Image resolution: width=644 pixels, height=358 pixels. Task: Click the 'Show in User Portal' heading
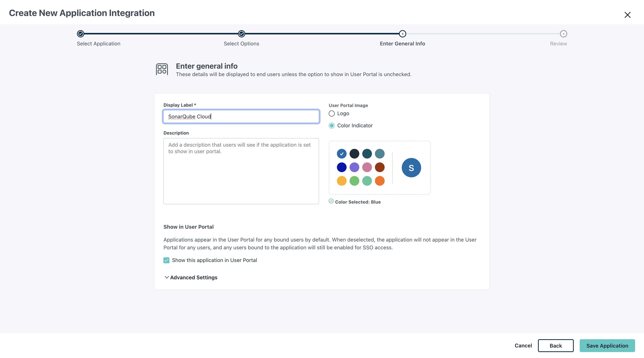(x=188, y=227)
